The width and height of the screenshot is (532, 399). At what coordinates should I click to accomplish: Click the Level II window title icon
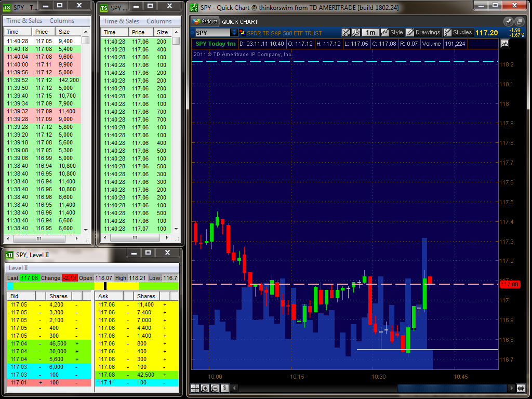tap(9, 255)
